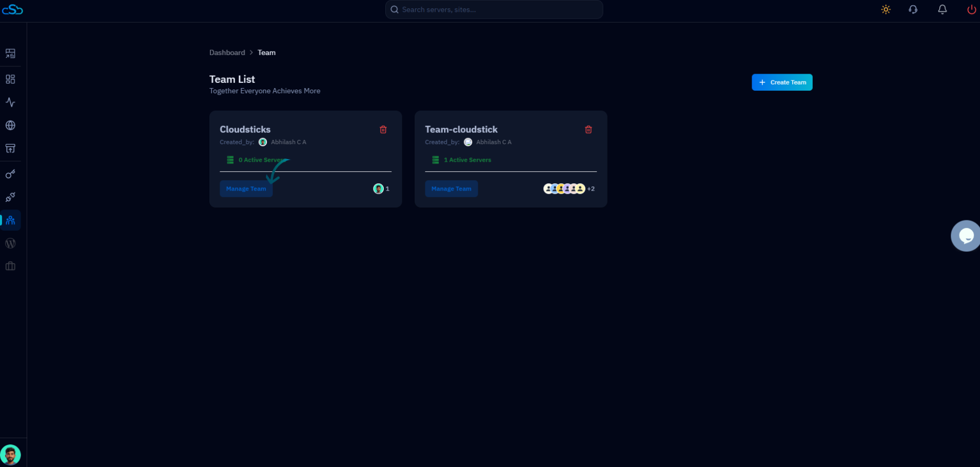
Task: Click the red power logout icon
Action: coord(971,10)
